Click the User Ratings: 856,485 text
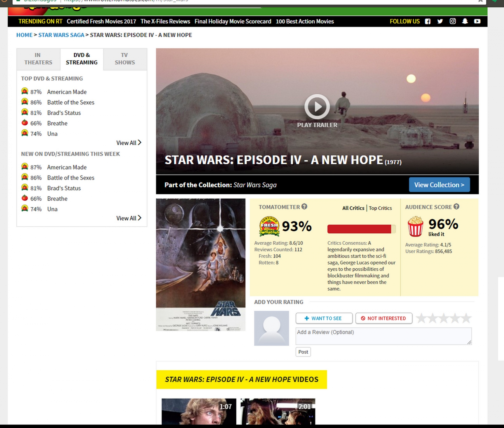 point(429,251)
